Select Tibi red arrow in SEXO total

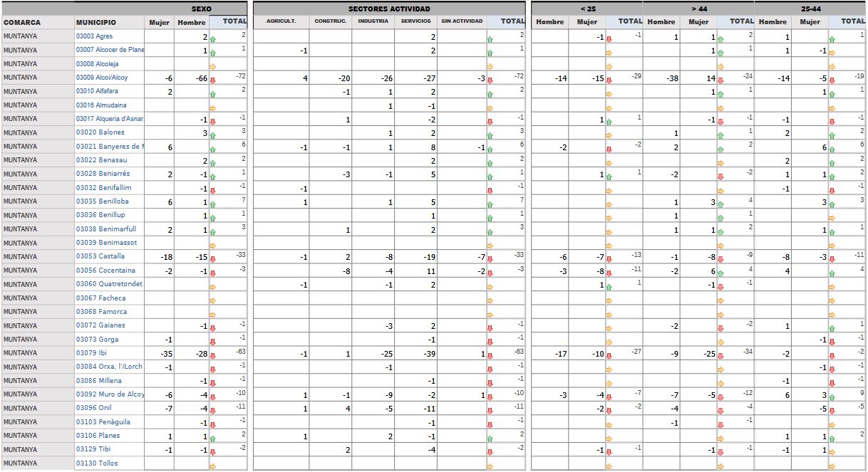point(213,452)
